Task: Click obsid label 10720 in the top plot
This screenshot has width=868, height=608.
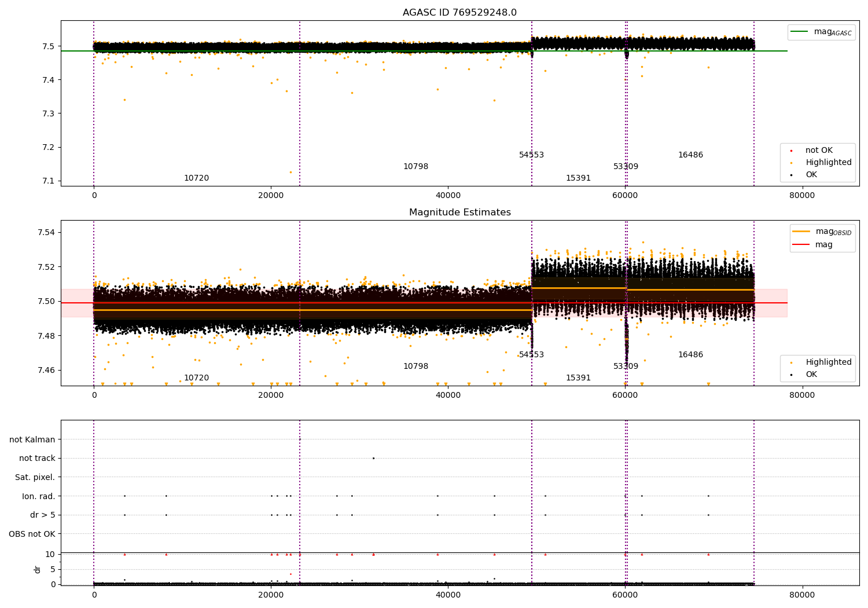Action: pos(196,178)
